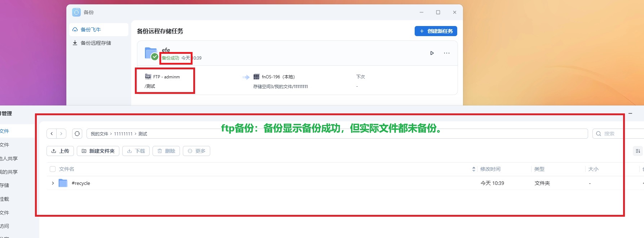
Task: Click the 删除 delete button
Action: point(166,151)
